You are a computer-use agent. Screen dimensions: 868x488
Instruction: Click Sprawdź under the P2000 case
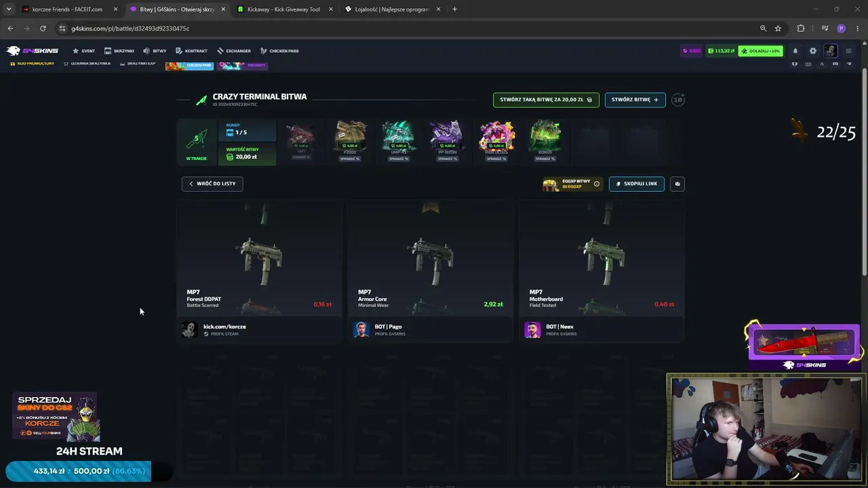coord(350,159)
